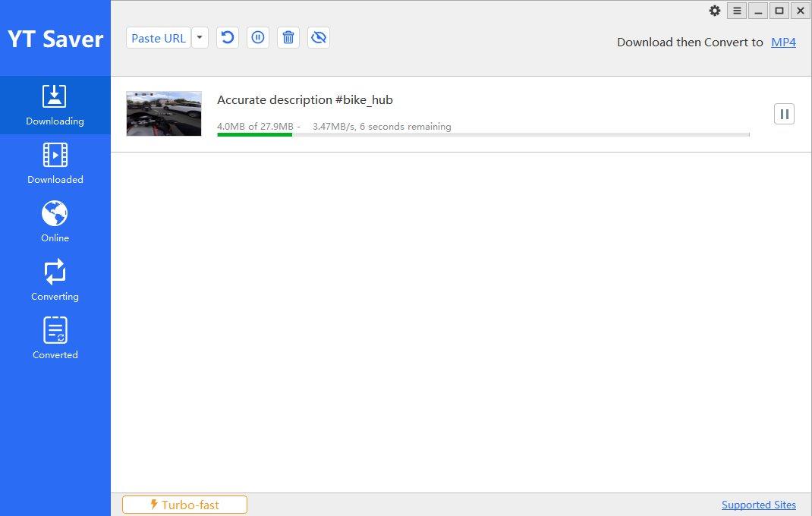
Task: Open the settings gear icon
Action: click(714, 11)
